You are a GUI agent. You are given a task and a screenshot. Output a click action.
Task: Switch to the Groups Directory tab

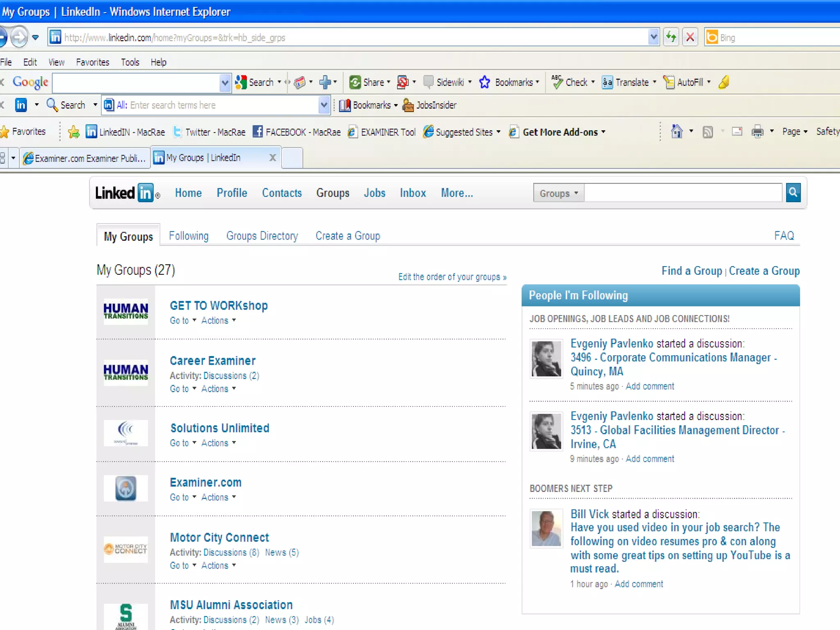[x=262, y=236]
